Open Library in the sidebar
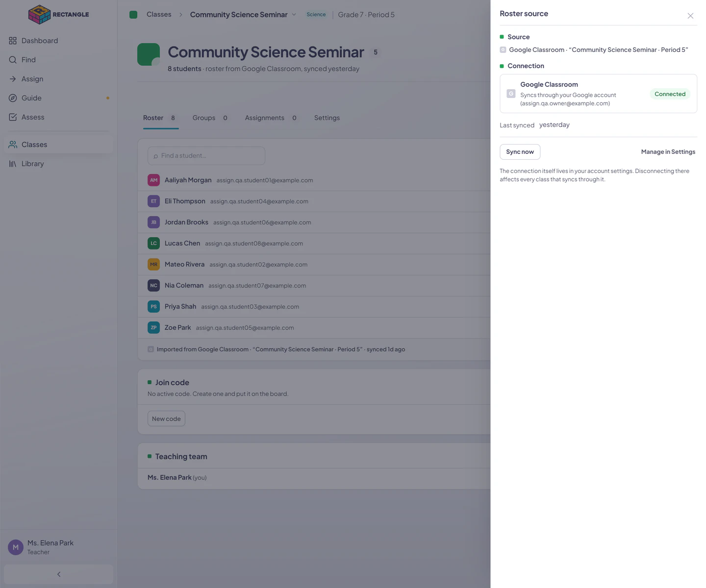Screen dimensions: 706x588 pos(59,164)
